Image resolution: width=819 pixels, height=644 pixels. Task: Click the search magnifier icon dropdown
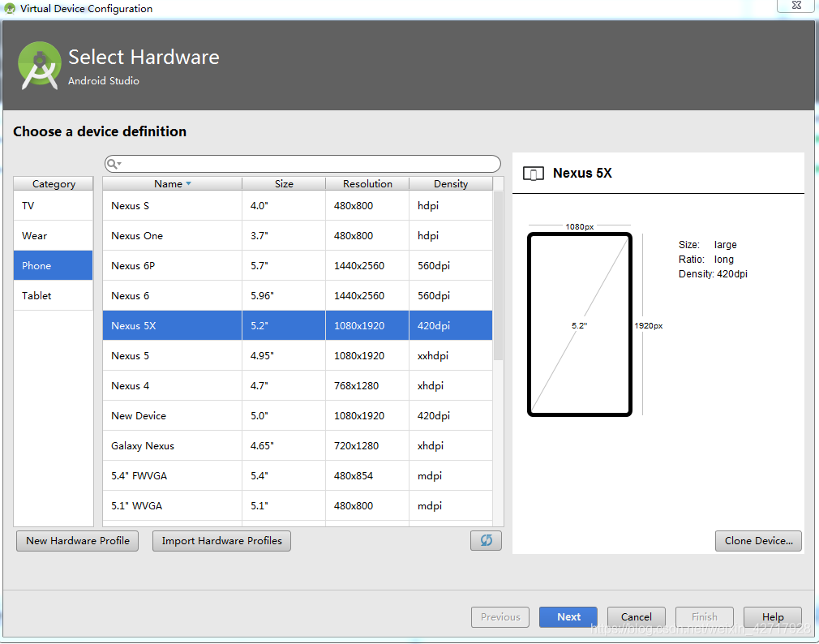[114, 164]
